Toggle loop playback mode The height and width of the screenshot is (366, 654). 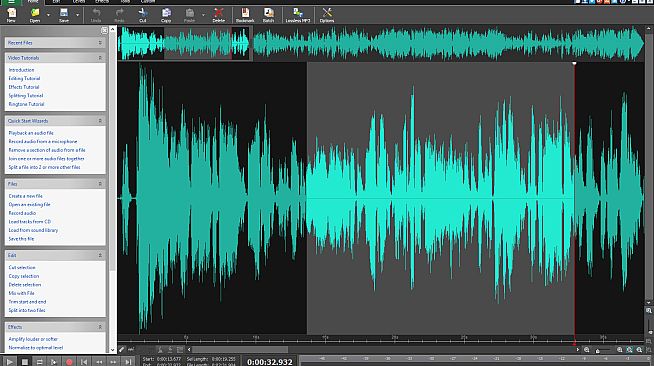tap(39, 361)
